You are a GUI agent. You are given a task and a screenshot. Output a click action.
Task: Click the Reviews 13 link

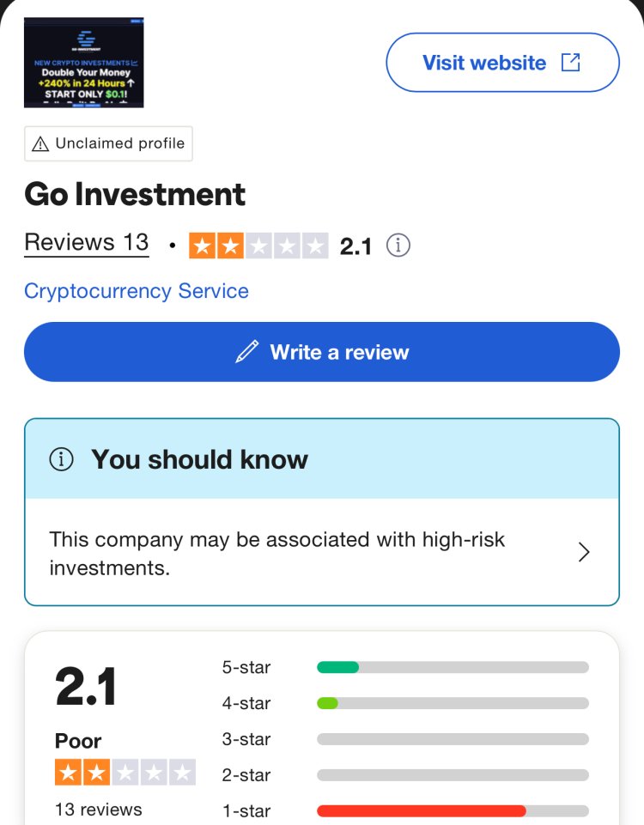(x=87, y=243)
